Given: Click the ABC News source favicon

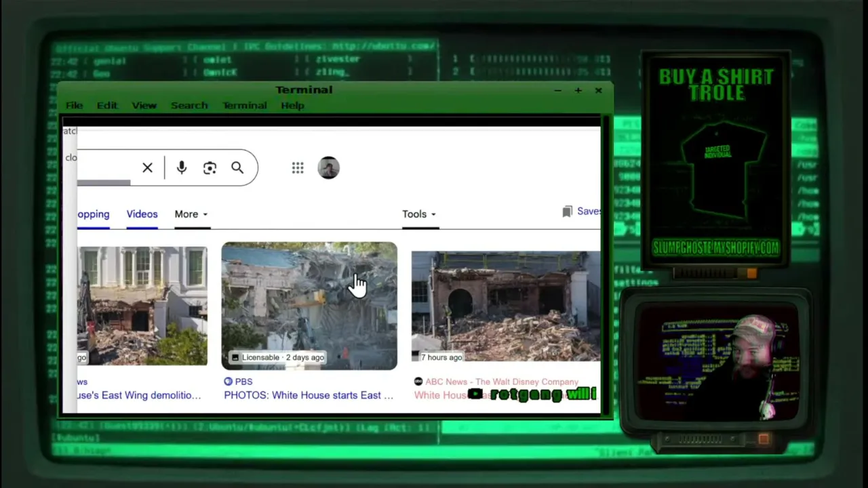Looking at the screenshot, I should tap(418, 382).
